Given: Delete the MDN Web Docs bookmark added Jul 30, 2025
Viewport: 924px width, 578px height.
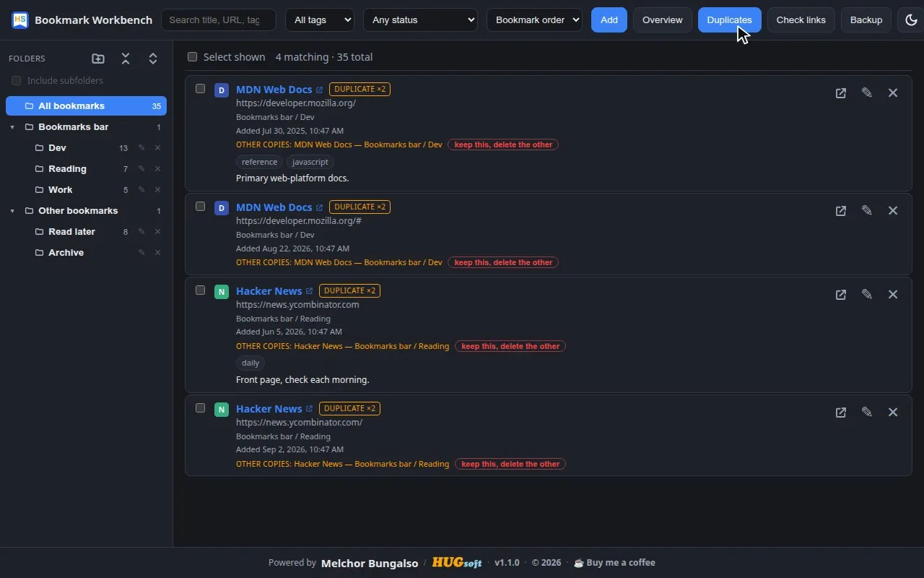Looking at the screenshot, I should [893, 93].
